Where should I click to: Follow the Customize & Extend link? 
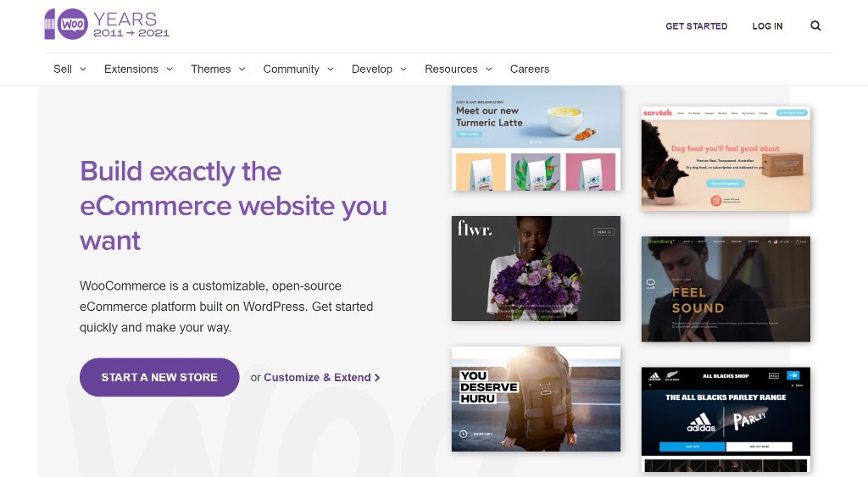321,377
